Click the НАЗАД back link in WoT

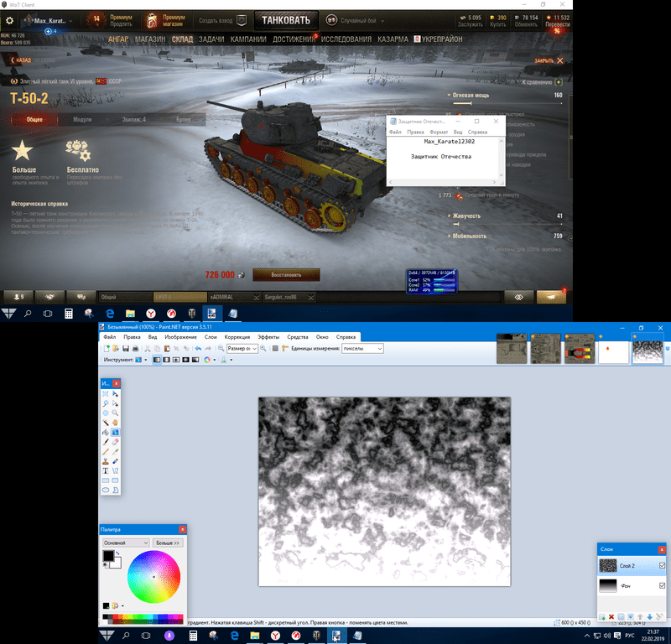(x=20, y=60)
